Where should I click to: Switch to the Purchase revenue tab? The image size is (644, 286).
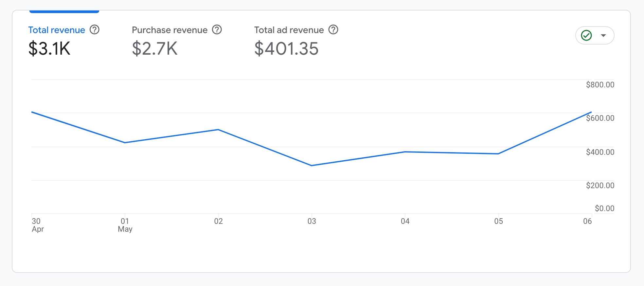[x=170, y=30]
